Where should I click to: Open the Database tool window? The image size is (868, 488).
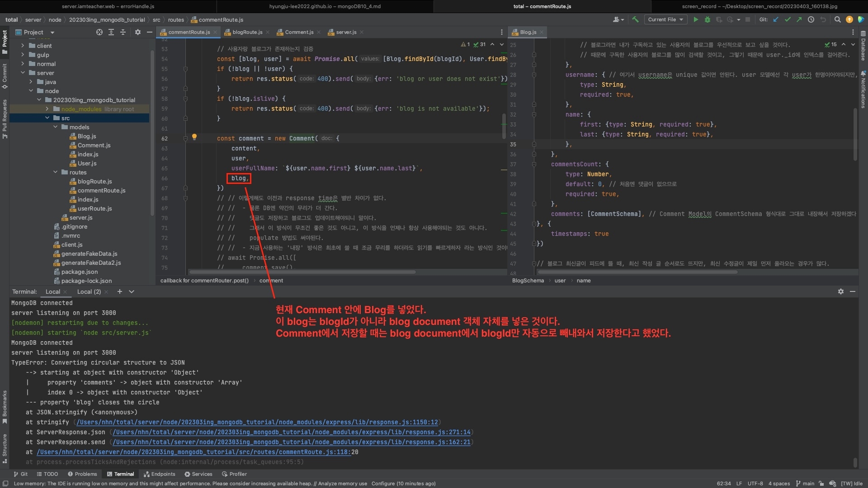(x=863, y=47)
